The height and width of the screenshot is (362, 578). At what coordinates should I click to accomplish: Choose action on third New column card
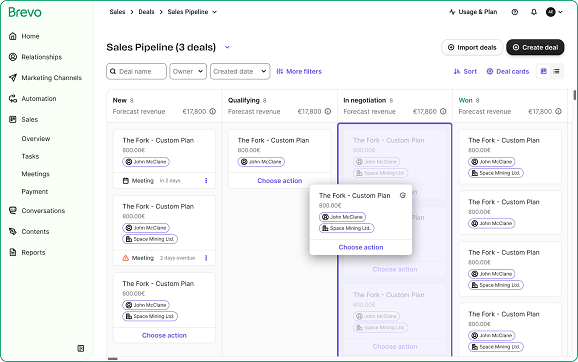[164, 335]
